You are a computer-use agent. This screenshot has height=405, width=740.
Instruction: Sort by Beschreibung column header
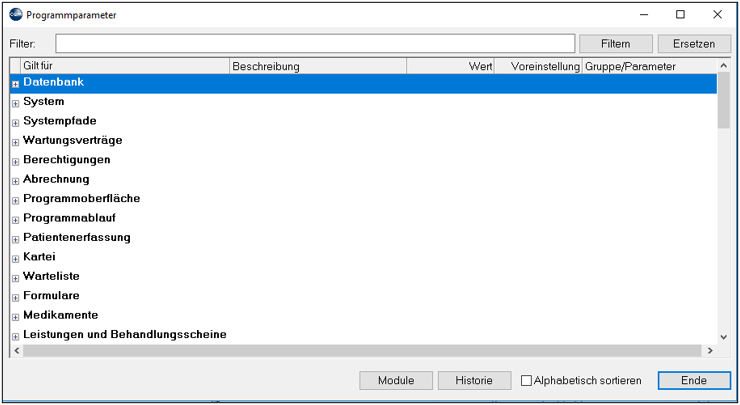[x=318, y=66]
